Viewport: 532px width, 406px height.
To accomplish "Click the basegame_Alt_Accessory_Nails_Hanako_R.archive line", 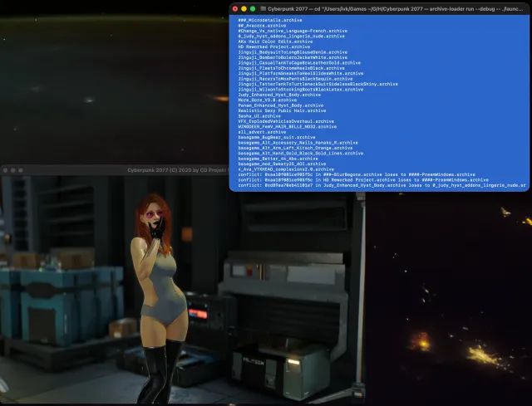I will 298,143.
